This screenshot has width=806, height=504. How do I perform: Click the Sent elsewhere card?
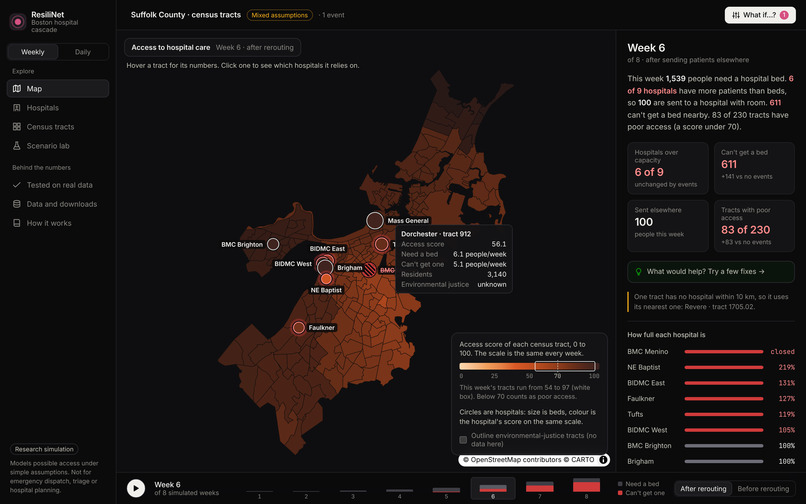click(668, 226)
